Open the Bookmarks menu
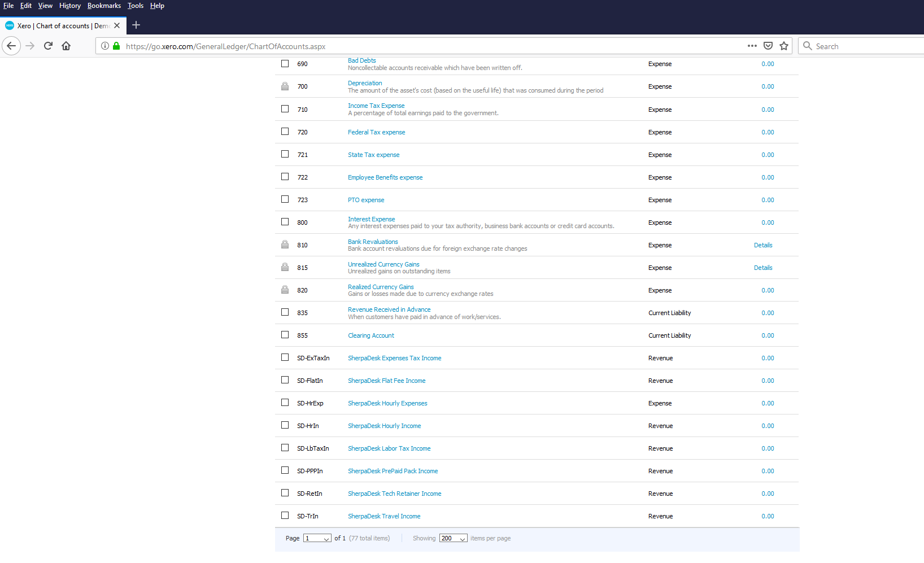The image size is (924, 563). (104, 6)
